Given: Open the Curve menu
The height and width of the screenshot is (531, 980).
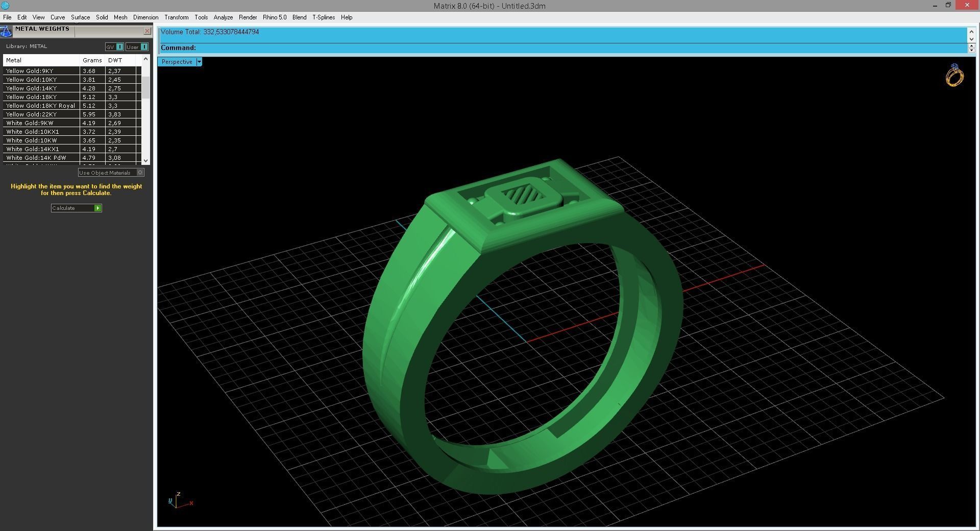Looking at the screenshot, I should [58, 17].
